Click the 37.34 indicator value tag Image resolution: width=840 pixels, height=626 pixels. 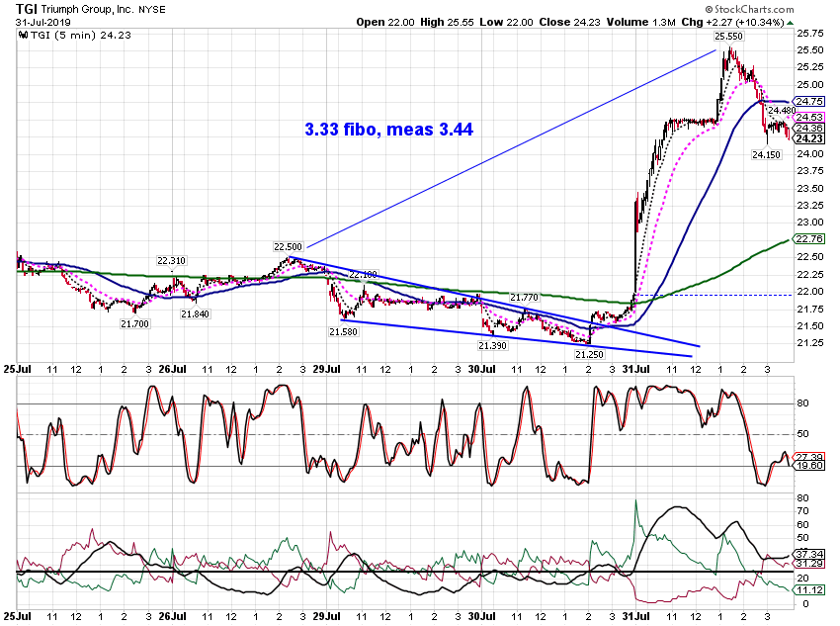pos(809,554)
